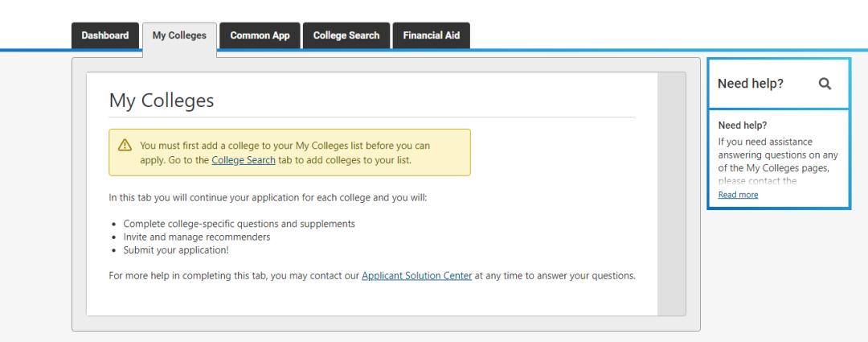This screenshot has width=868, height=342.
Task: Open the Dashboard tab
Action: click(105, 35)
